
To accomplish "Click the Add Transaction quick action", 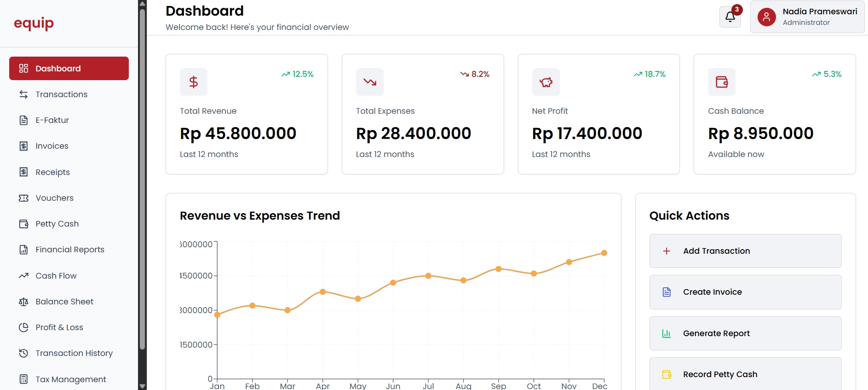I will click(x=745, y=250).
